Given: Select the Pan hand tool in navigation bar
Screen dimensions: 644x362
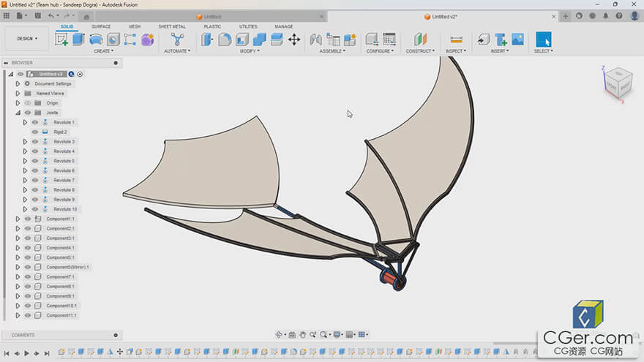Looking at the screenshot, I should (303, 334).
